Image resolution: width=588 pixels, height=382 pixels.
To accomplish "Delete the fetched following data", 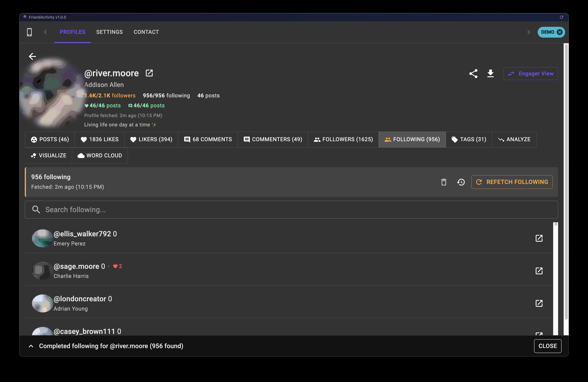I will [443, 182].
